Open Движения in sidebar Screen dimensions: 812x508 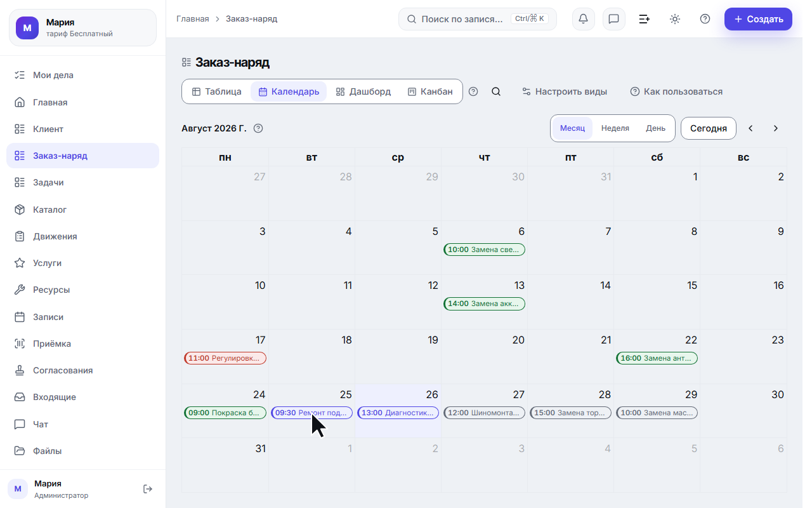coord(82,236)
